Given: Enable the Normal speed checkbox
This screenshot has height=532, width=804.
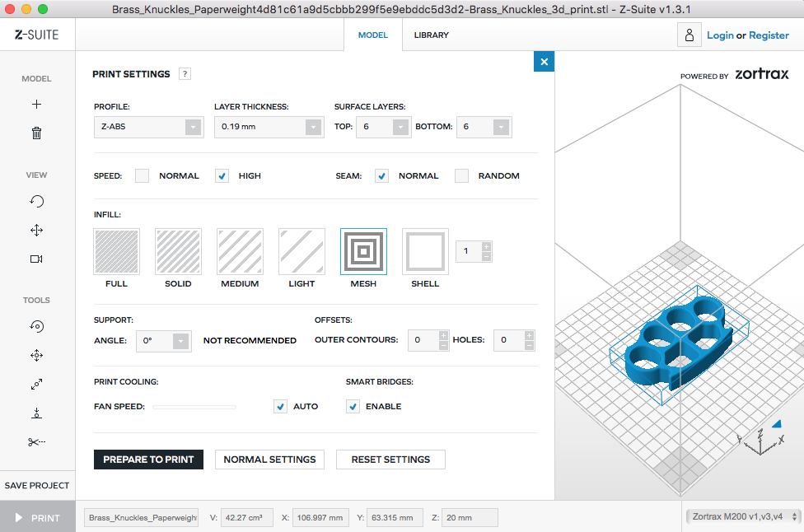Looking at the screenshot, I should pos(143,175).
